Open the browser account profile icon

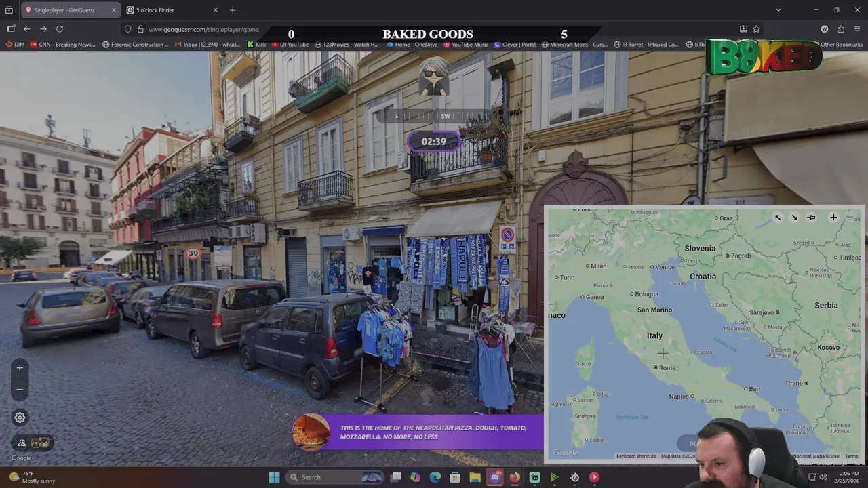pyautogui.click(x=825, y=29)
